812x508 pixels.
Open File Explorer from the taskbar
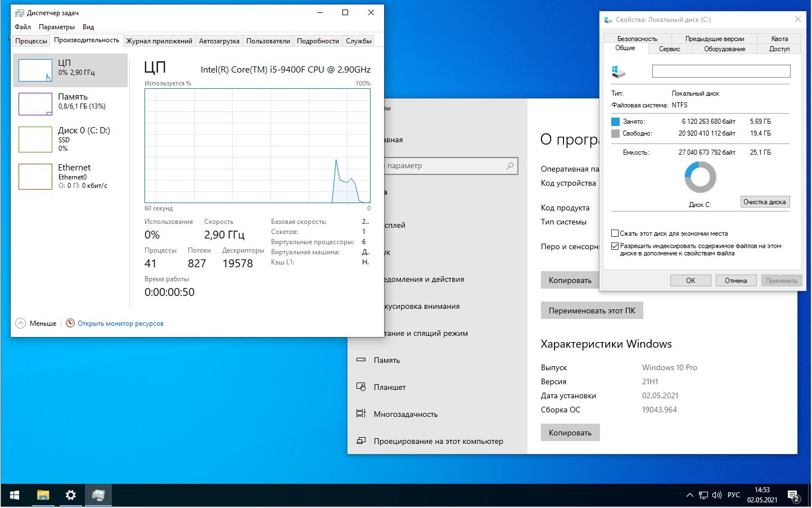click(x=43, y=496)
